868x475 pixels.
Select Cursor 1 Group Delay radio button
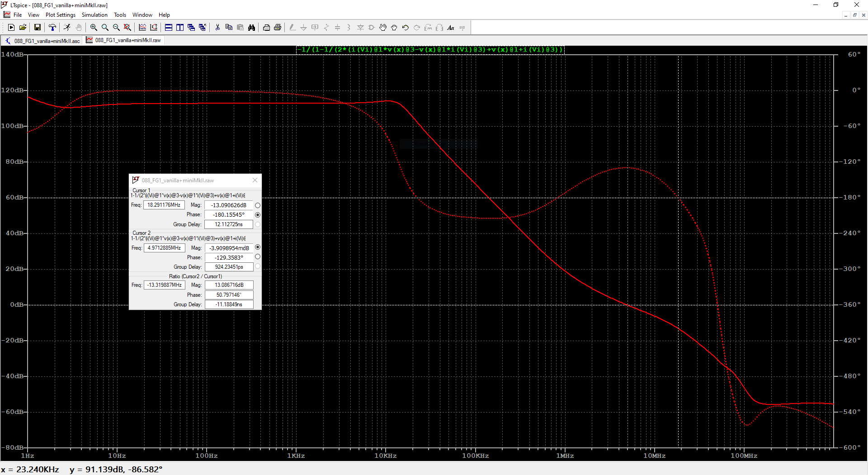pyautogui.click(x=258, y=224)
